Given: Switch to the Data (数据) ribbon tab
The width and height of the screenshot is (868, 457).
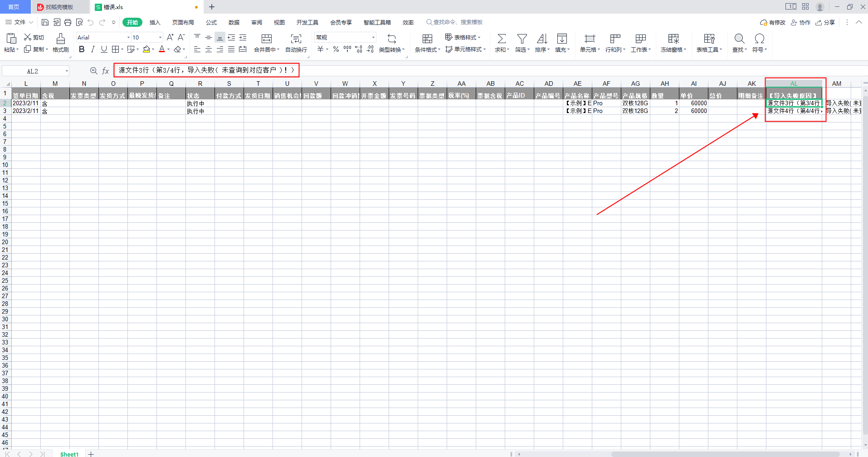Looking at the screenshot, I should click(234, 22).
